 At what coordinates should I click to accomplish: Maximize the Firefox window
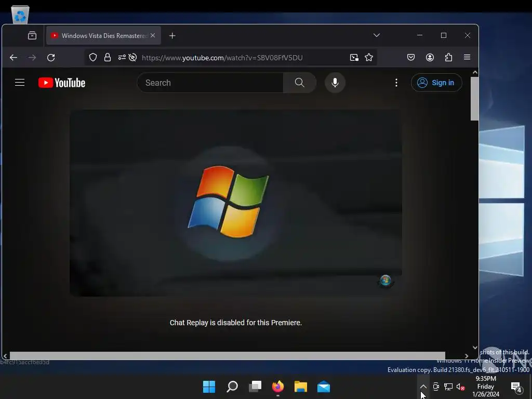pos(444,35)
